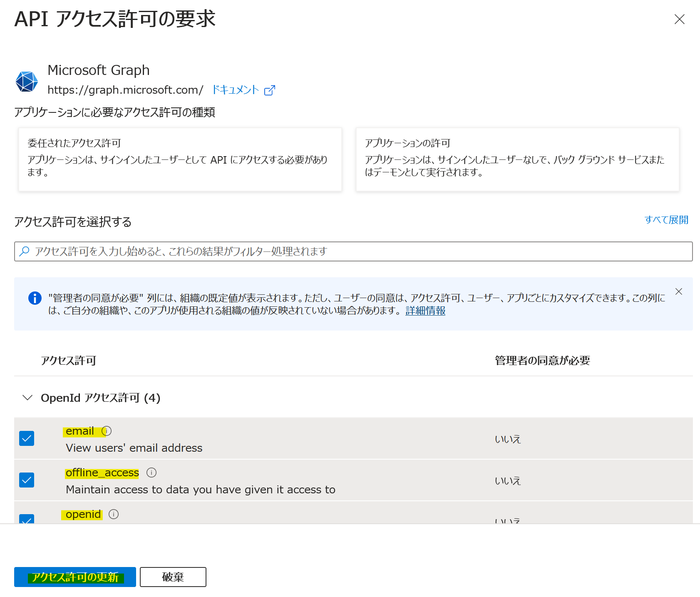The height and width of the screenshot is (597, 700).
Task: Click いいえ value in email row
Action: 508,439
